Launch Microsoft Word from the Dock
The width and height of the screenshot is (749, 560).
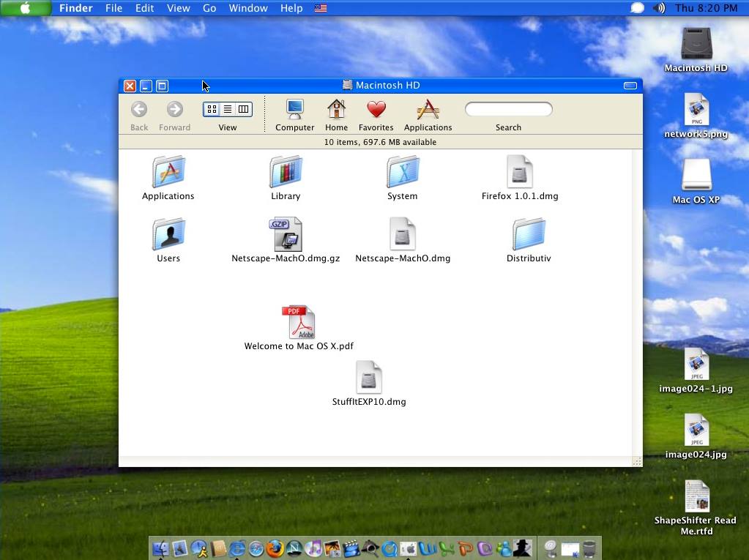(x=428, y=548)
